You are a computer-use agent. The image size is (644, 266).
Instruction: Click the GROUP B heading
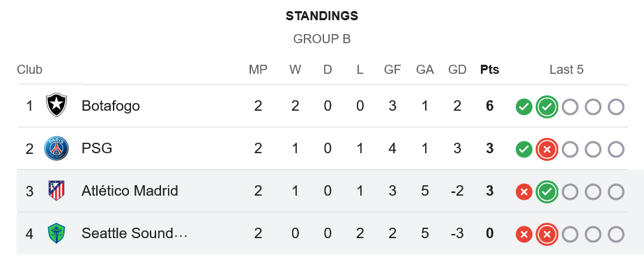[321, 39]
